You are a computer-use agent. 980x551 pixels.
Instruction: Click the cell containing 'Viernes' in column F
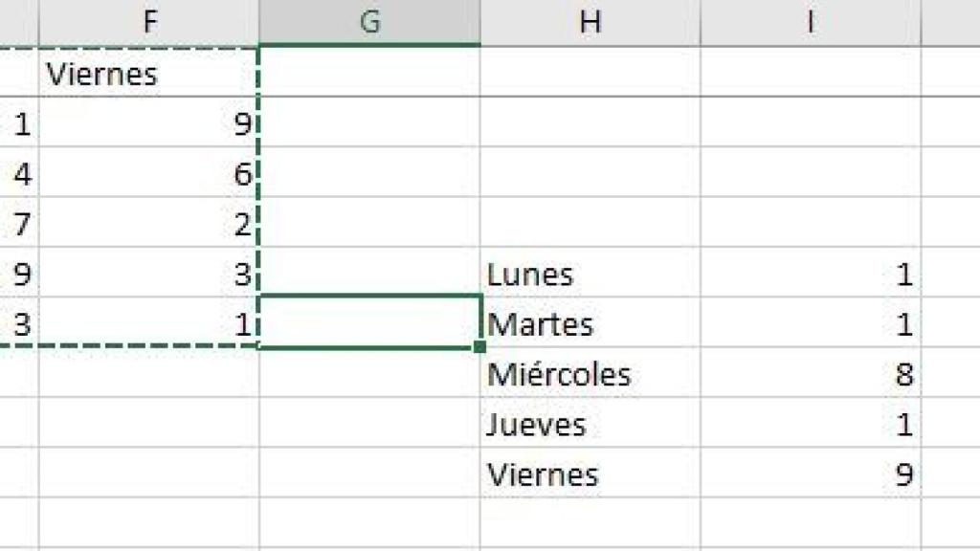[149, 75]
